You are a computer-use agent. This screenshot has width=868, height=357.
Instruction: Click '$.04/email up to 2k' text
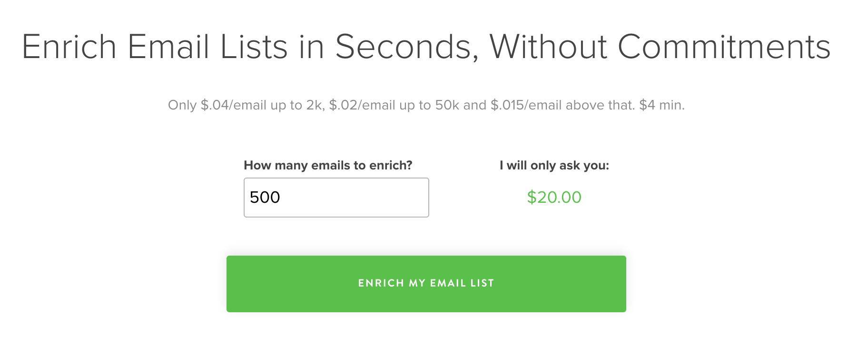coord(262,105)
